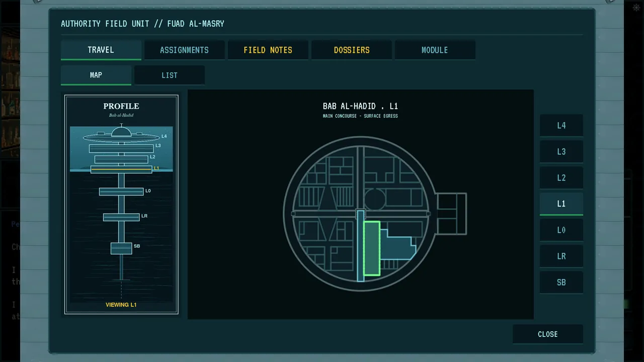Choose level L2 button
This screenshot has width=644, height=362.
(x=561, y=177)
